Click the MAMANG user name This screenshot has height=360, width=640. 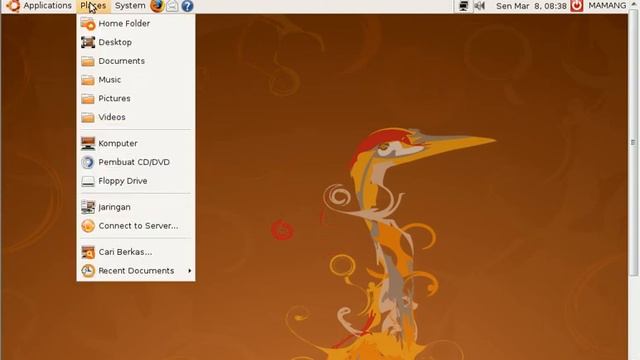tap(607, 6)
